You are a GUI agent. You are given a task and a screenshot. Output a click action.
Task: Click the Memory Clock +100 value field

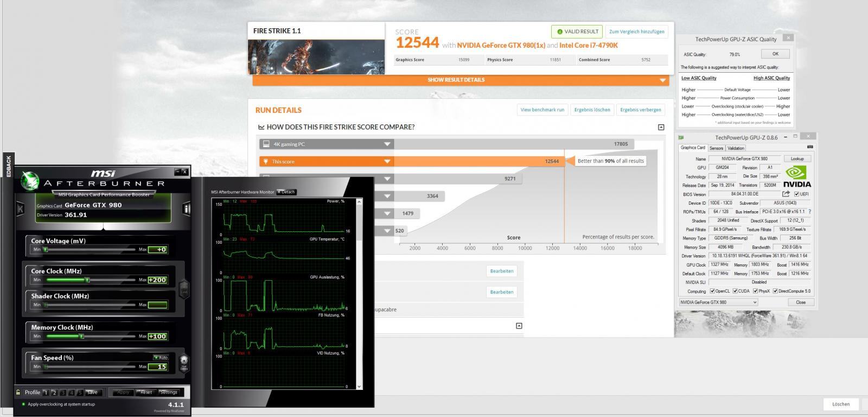157,336
